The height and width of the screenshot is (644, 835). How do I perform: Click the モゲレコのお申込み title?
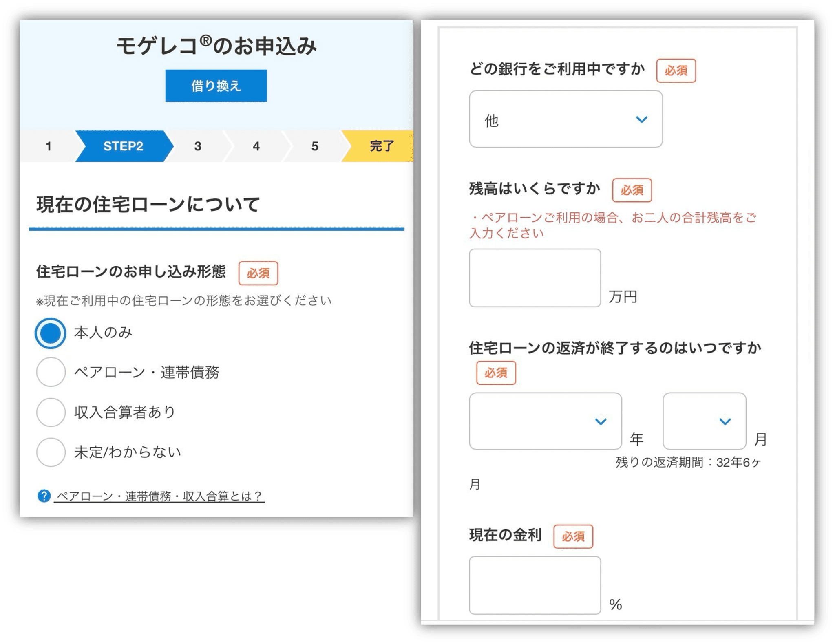(x=216, y=45)
